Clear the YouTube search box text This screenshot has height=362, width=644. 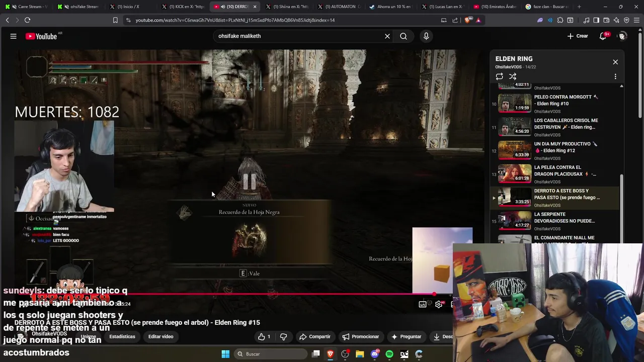point(387,36)
